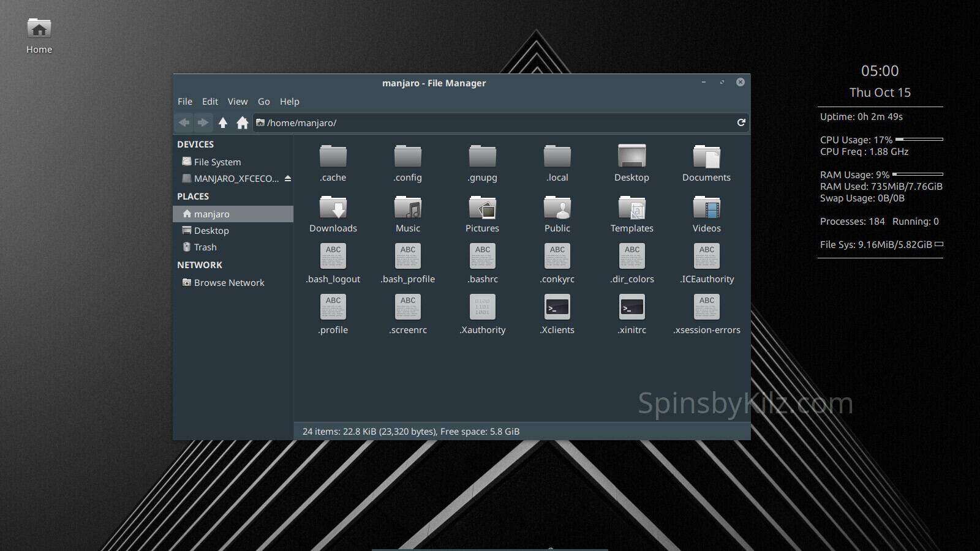Select the .Xclients script file

coord(557,308)
